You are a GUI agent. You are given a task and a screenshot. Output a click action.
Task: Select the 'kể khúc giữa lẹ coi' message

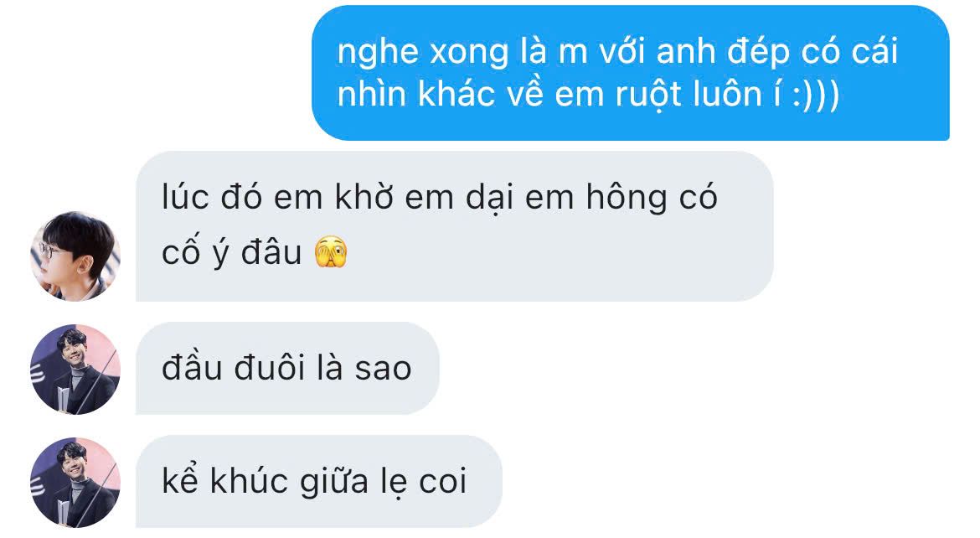point(319,481)
